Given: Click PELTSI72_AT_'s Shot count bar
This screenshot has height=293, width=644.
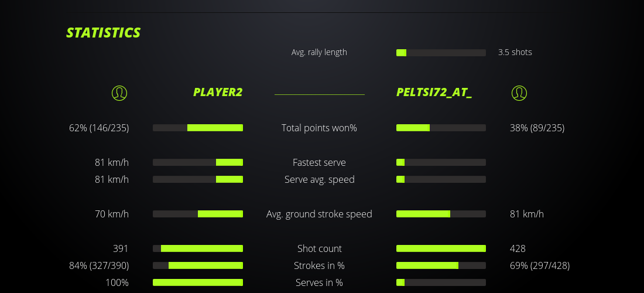Looking at the screenshot, I should coord(441,248).
